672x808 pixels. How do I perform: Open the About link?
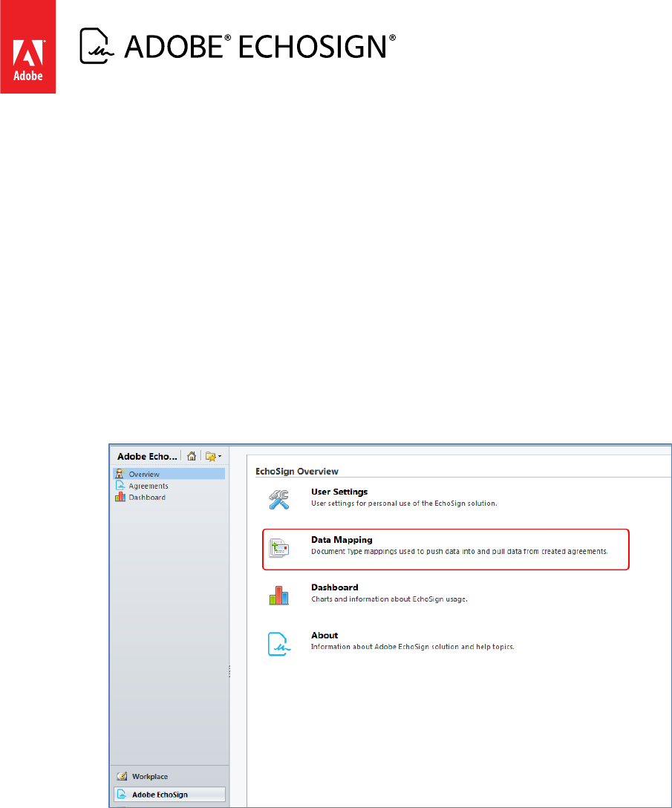[x=324, y=636]
